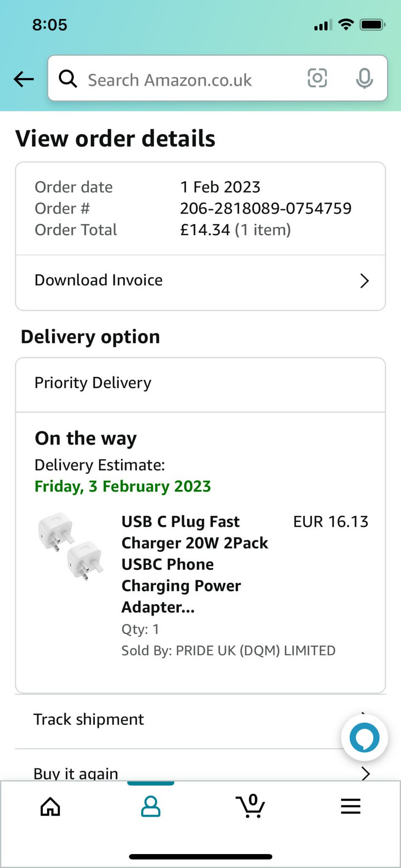Tap the battery status icon
401x868 pixels.
click(x=372, y=25)
